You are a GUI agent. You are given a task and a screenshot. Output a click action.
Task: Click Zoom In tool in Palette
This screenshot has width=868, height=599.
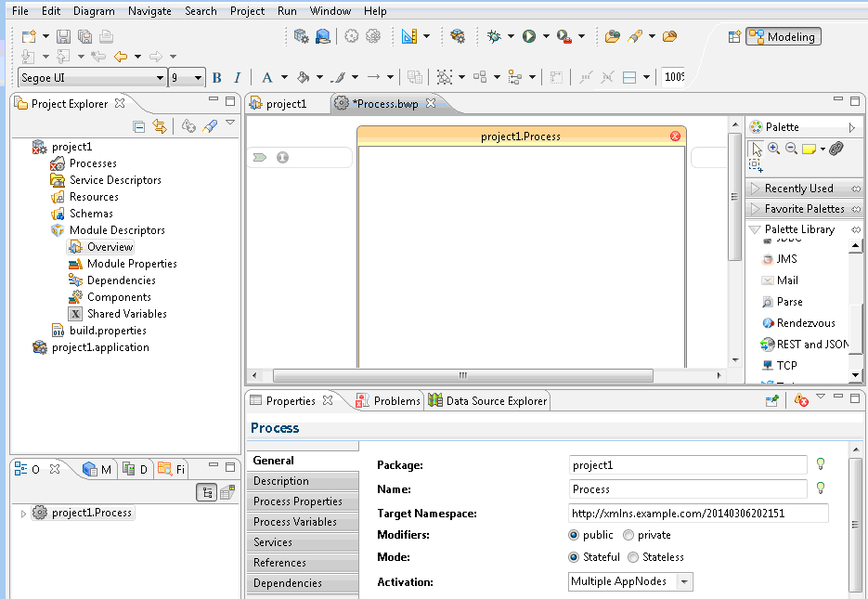[x=773, y=149]
